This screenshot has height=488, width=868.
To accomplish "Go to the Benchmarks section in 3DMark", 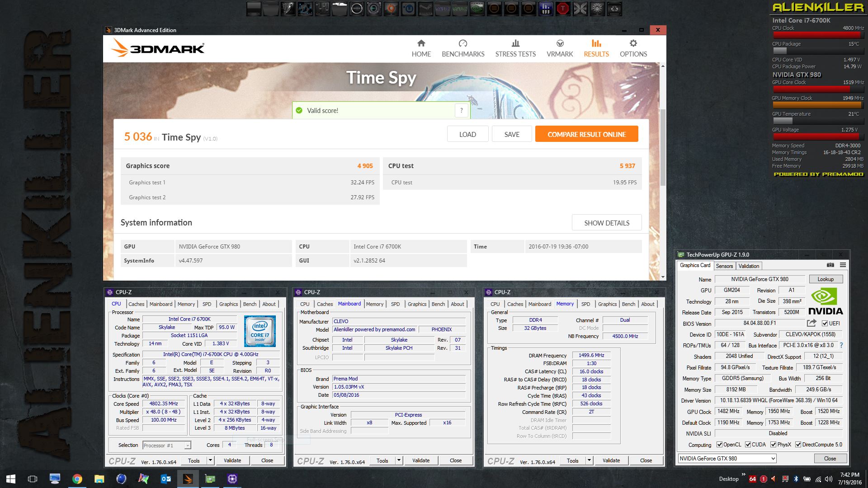I will pos(463,48).
